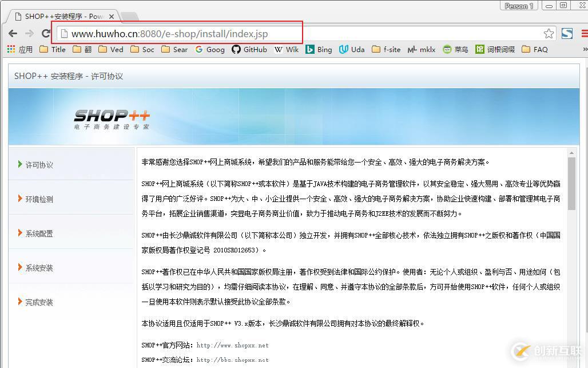Viewport: 588px width, 368px height.
Task: Open the Google bookmark
Action: click(210, 49)
